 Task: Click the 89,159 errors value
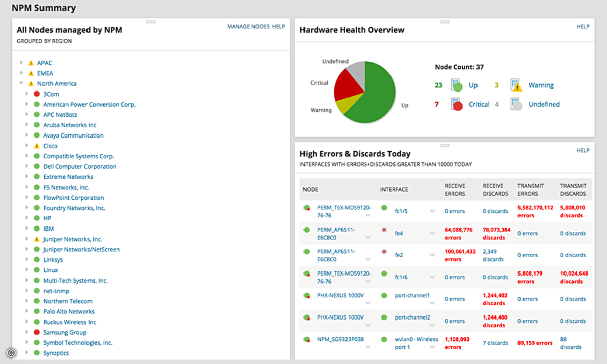tap(535, 343)
